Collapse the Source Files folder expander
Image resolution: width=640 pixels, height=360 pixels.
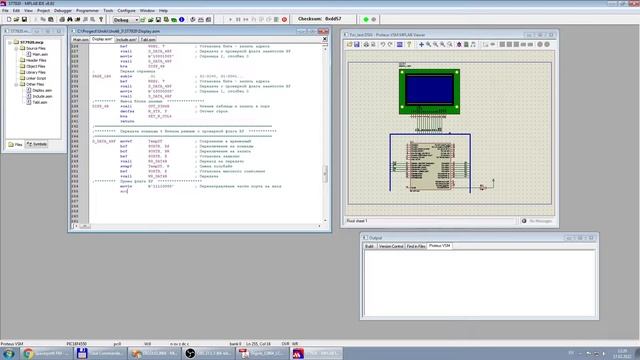coord(16,48)
